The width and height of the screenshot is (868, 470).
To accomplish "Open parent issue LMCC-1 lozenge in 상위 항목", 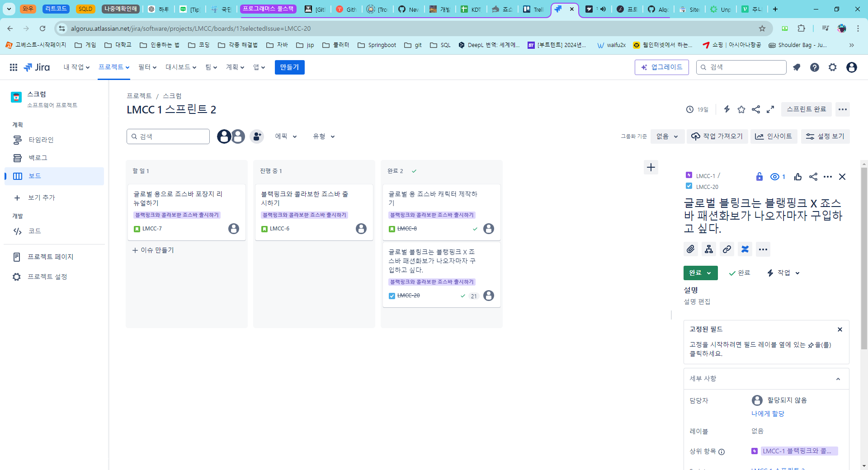I will pyautogui.click(x=799, y=451).
